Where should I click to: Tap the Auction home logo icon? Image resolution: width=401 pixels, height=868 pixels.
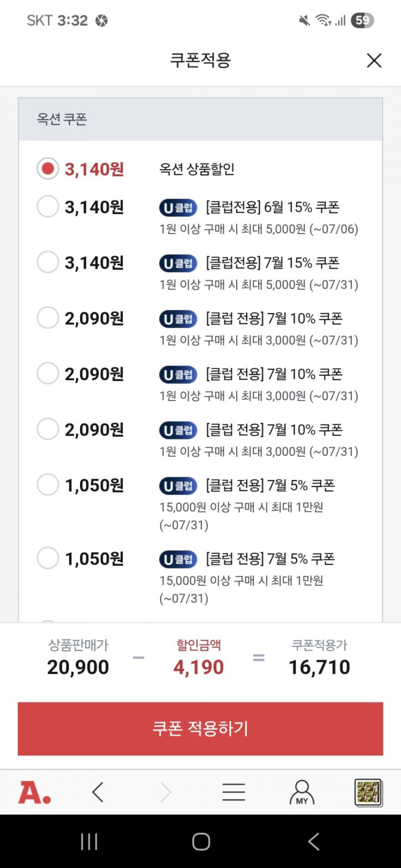(35, 792)
